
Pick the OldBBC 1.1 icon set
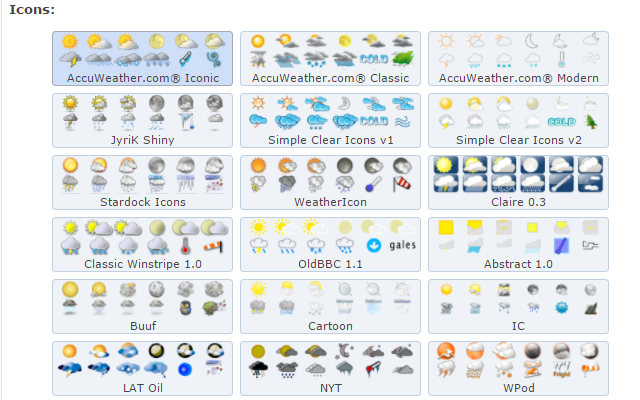click(x=330, y=244)
